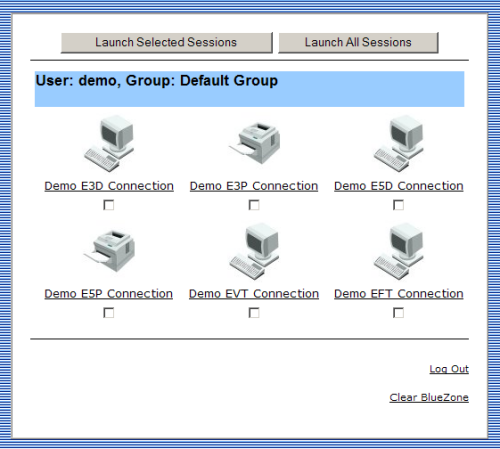Click the Demo E5D Connection computer icon
This screenshot has width=500, height=449.
399,143
